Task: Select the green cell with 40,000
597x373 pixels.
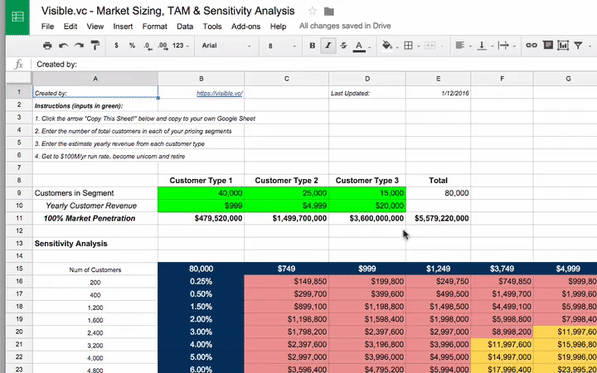Action: 201,193
